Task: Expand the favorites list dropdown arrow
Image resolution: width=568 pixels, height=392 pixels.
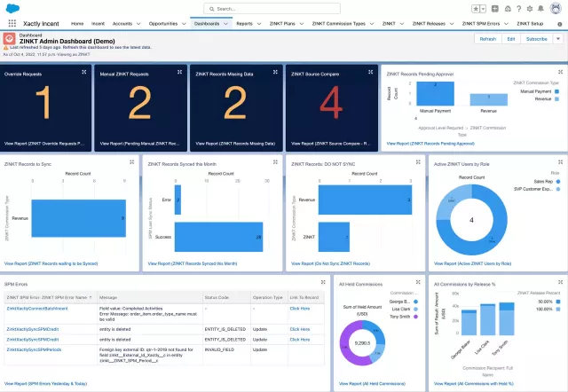Action: (483, 9)
